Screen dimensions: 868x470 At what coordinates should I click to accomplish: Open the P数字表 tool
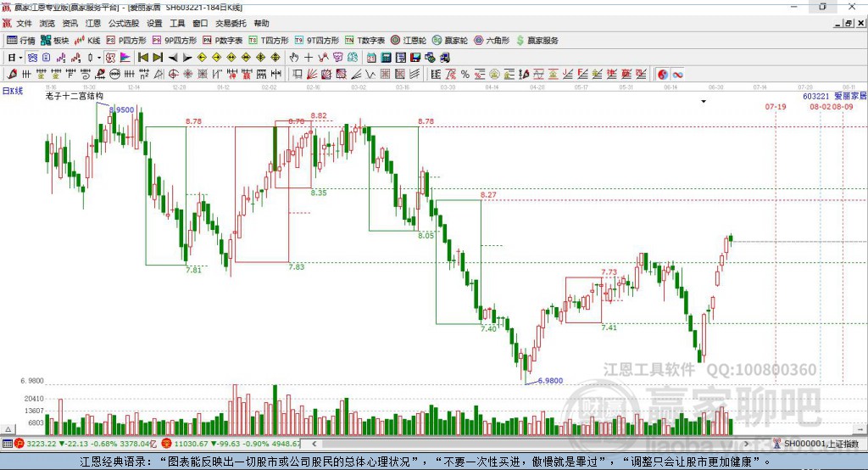(x=223, y=41)
